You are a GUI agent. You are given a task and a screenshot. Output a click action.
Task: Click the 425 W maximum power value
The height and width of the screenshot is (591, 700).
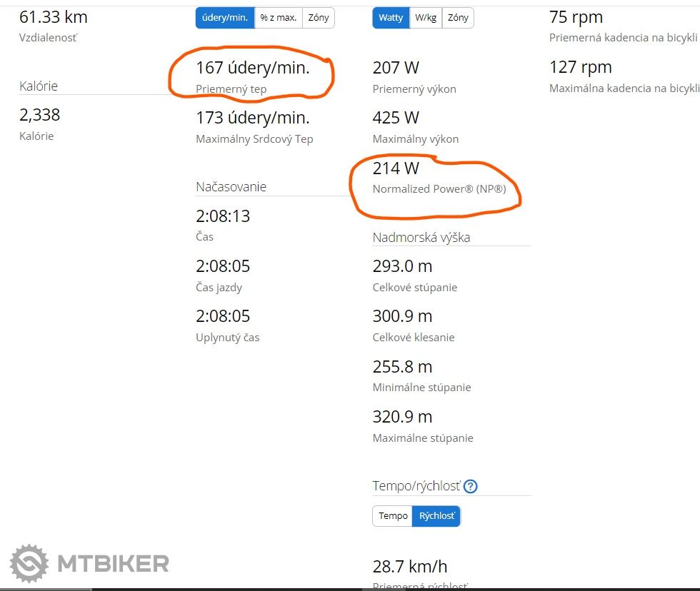pyautogui.click(x=396, y=118)
